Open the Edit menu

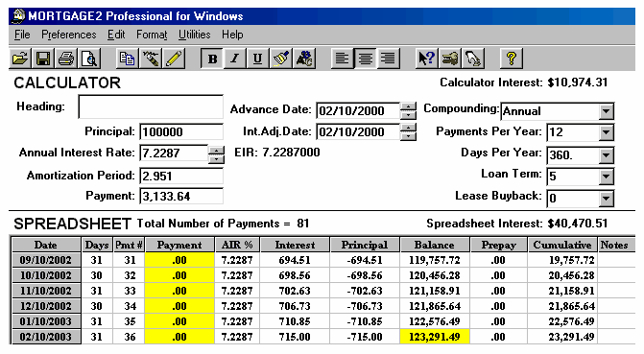pyautogui.click(x=116, y=35)
